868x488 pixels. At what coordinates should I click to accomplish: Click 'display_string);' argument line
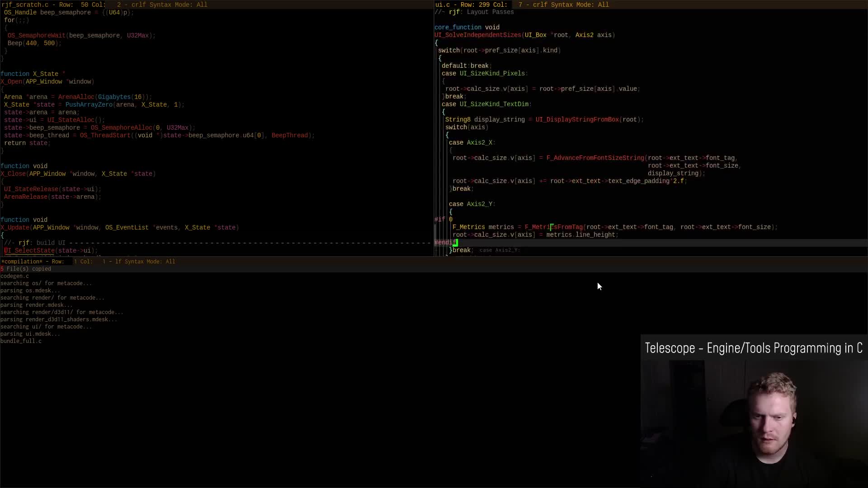tap(676, 173)
